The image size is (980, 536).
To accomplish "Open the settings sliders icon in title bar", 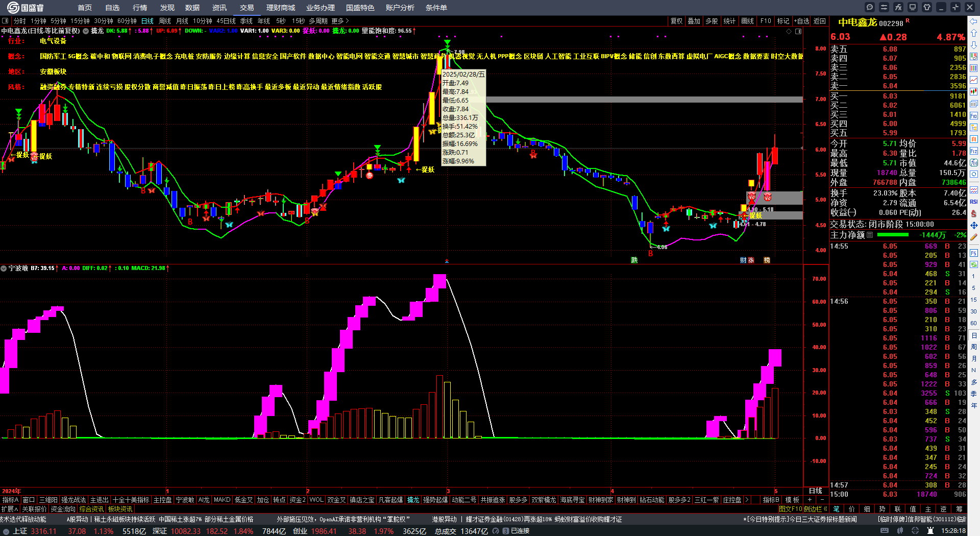I will click(884, 7).
